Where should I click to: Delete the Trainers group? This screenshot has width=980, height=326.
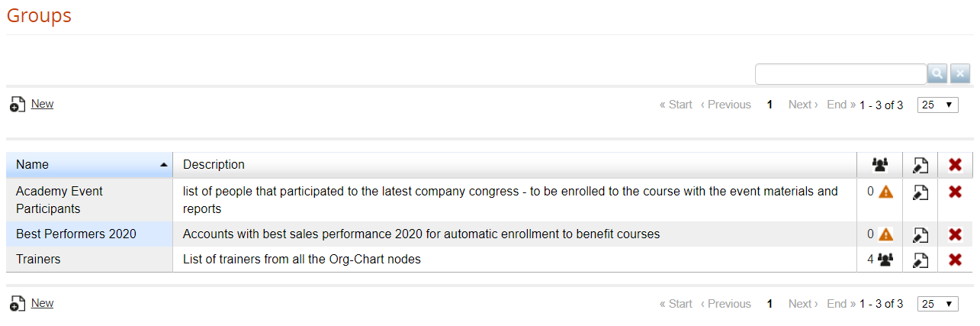click(955, 260)
